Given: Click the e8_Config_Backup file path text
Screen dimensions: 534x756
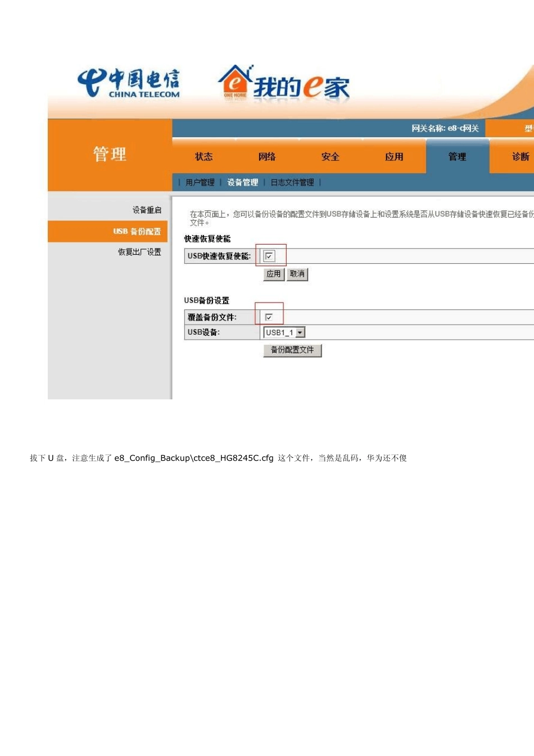Looking at the screenshot, I should coord(194,458).
